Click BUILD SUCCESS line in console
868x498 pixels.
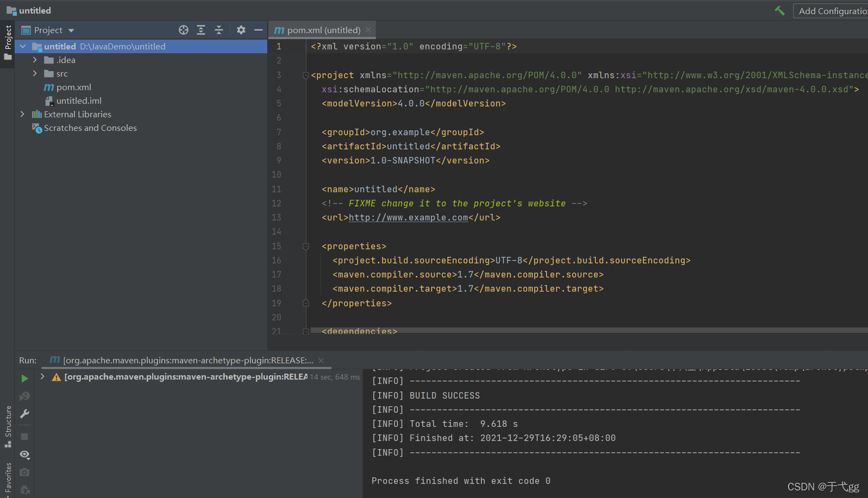(x=425, y=395)
